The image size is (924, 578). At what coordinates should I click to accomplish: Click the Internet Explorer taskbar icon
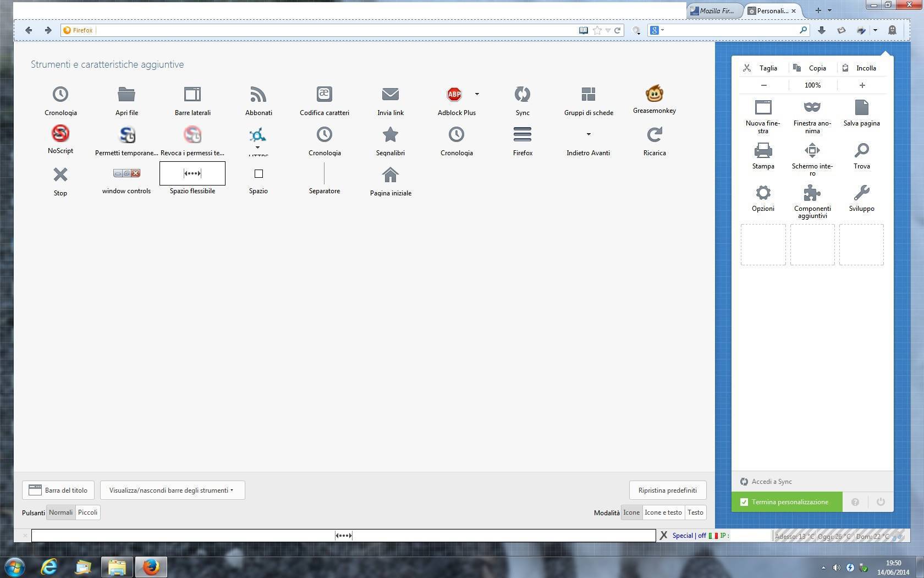49,566
